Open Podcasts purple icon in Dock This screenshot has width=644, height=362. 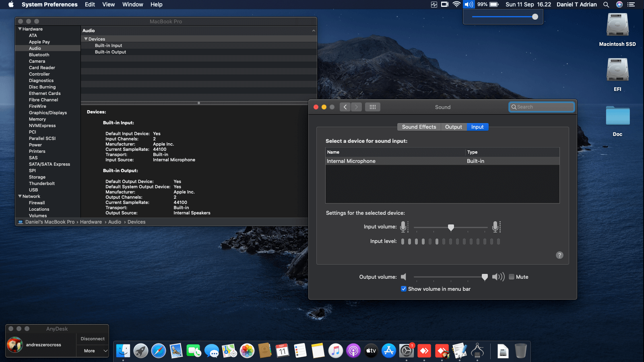tap(353, 351)
